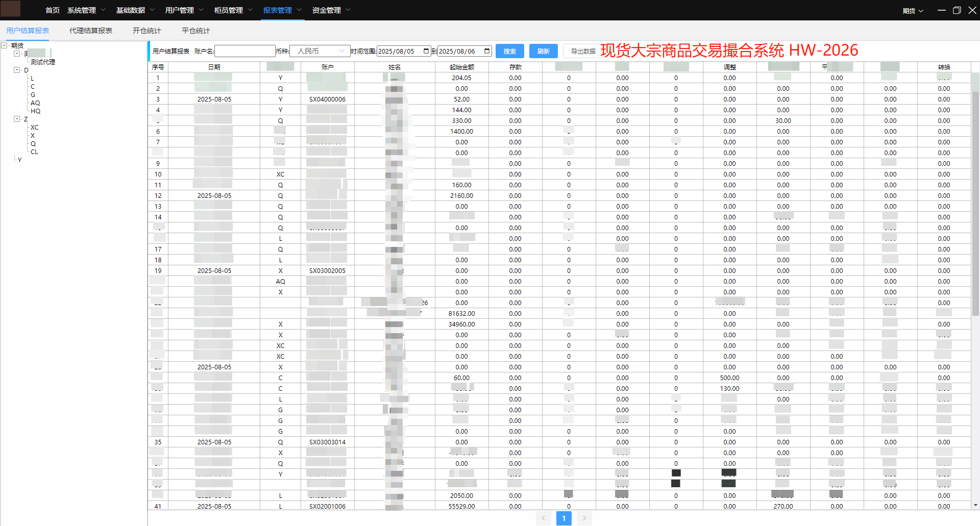Select the C node in the tree
Viewport: 980px width, 526px height.
[x=33, y=86]
